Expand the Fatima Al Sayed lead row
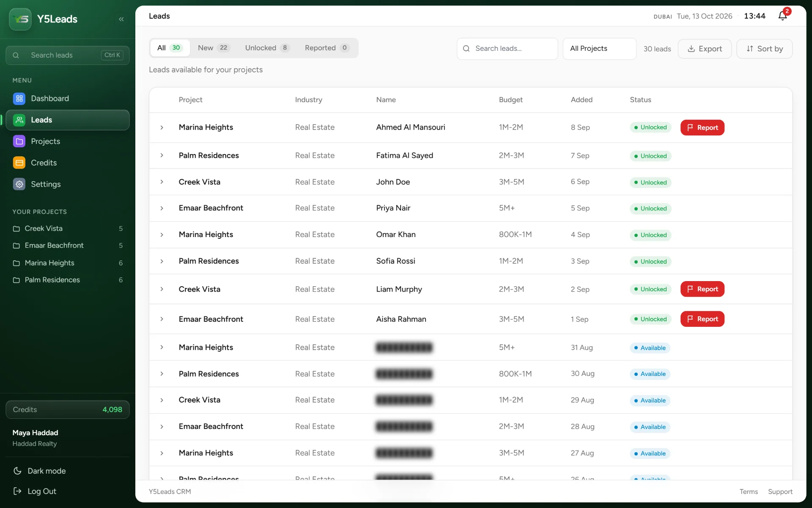812x508 pixels. pyautogui.click(x=162, y=155)
